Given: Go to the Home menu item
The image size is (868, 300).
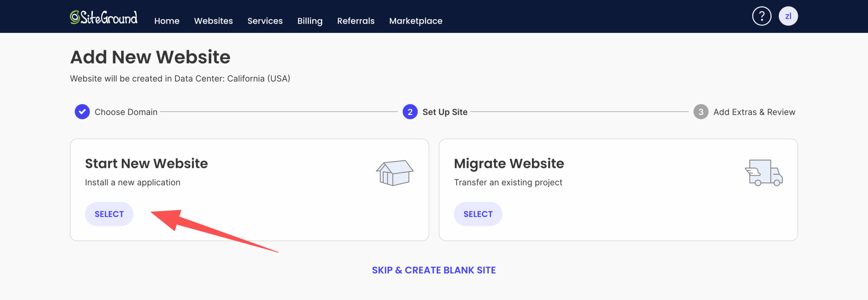Looking at the screenshot, I should click(167, 21).
